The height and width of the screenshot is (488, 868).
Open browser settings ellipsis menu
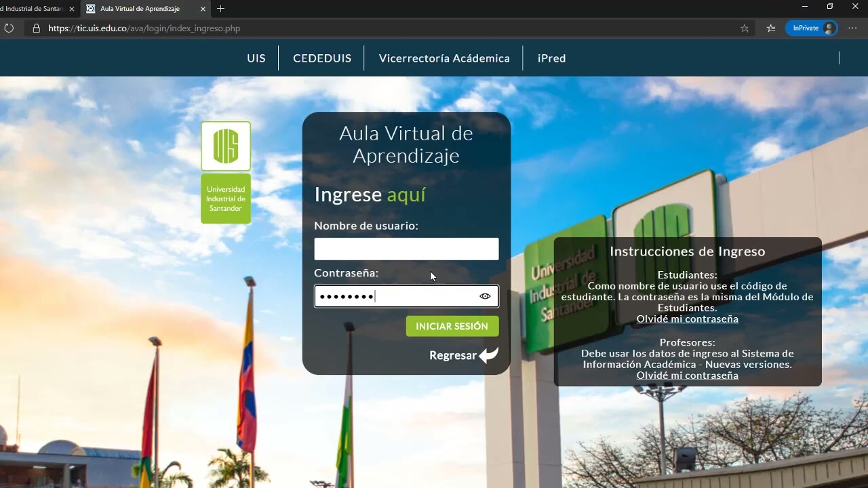852,28
